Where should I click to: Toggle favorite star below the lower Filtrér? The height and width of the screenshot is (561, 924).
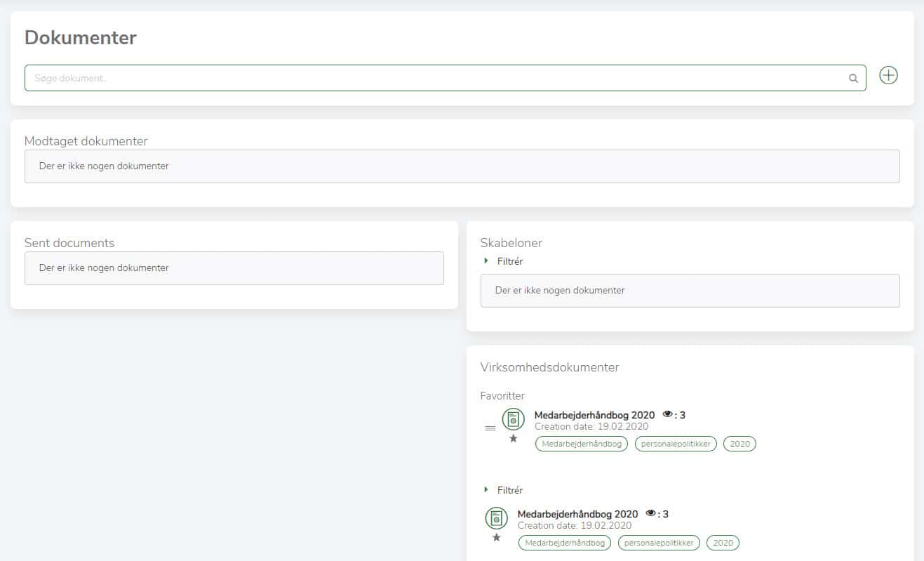coord(497,537)
